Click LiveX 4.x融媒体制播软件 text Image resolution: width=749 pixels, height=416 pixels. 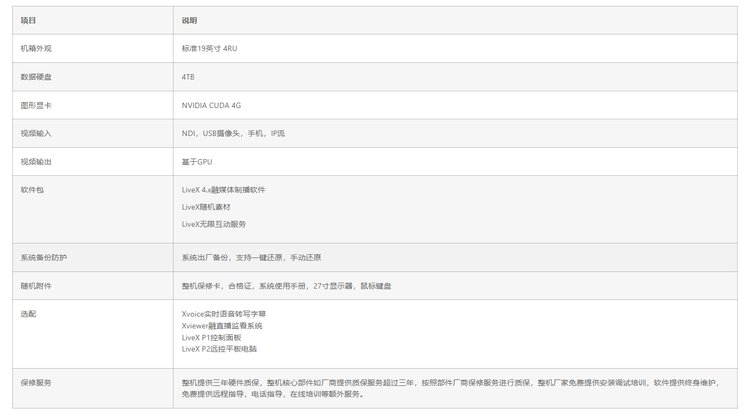223,189
